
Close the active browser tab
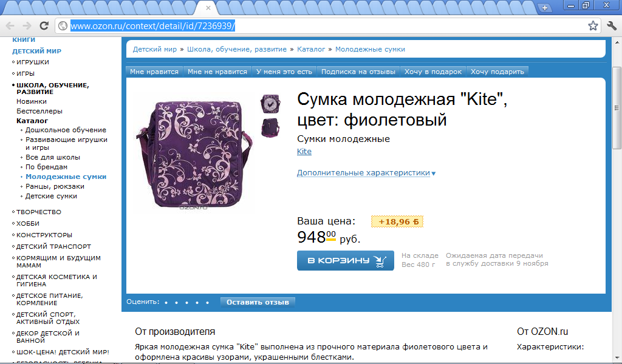[208, 7]
